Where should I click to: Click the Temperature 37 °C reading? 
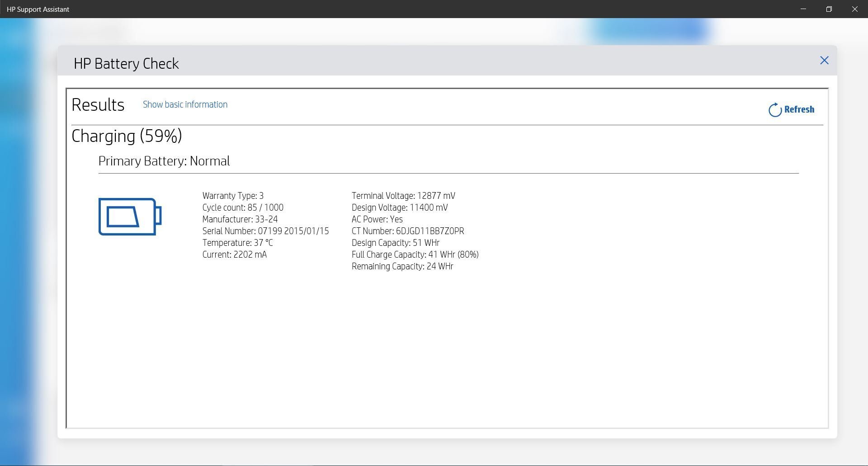coord(237,243)
